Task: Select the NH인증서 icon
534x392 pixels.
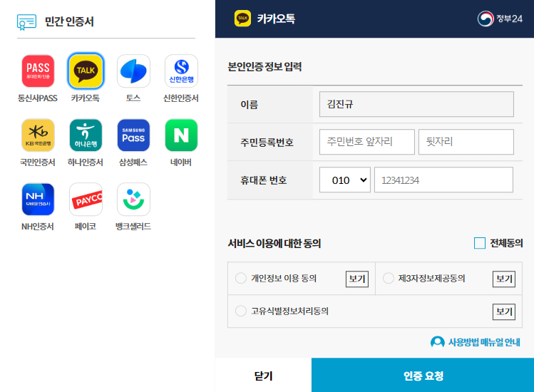Action: point(38,200)
